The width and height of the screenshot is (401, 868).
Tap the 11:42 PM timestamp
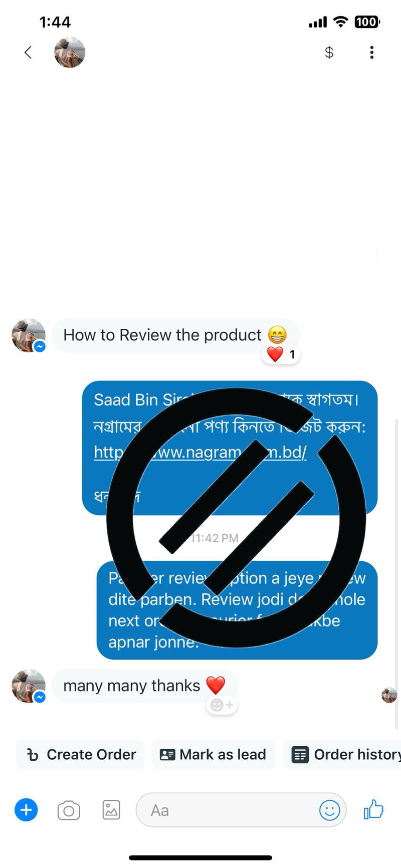tap(215, 538)
